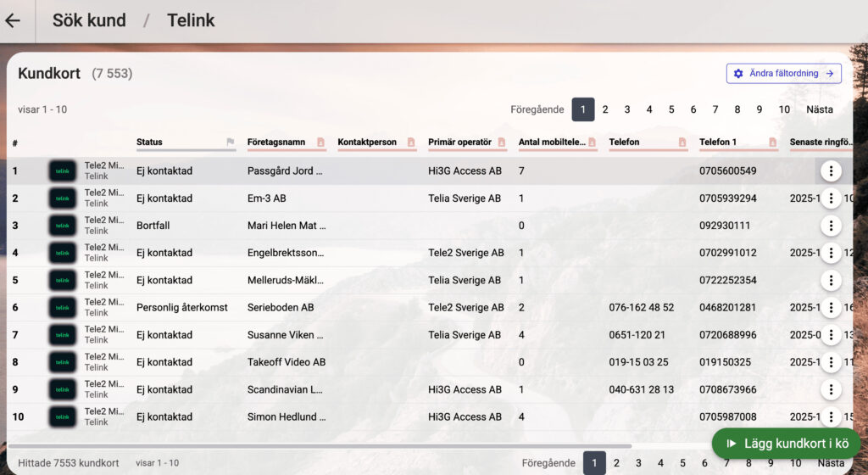Go to page 10 in top pagination

(x=784, y=109)
